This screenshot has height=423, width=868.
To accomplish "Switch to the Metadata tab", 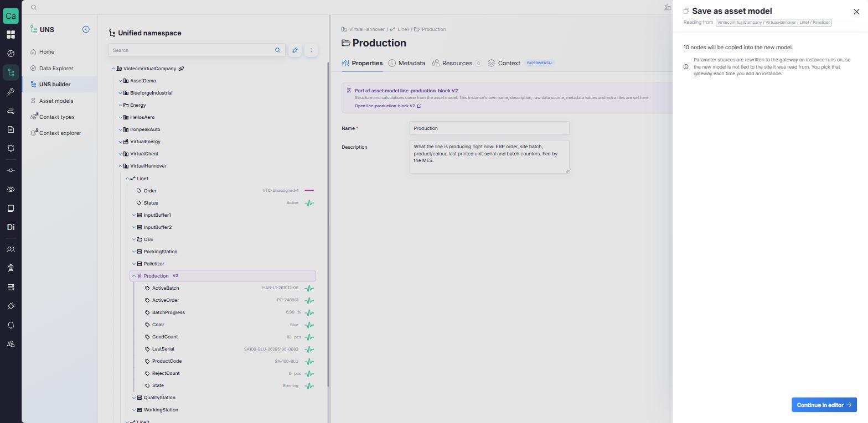I will coord(407,63).
